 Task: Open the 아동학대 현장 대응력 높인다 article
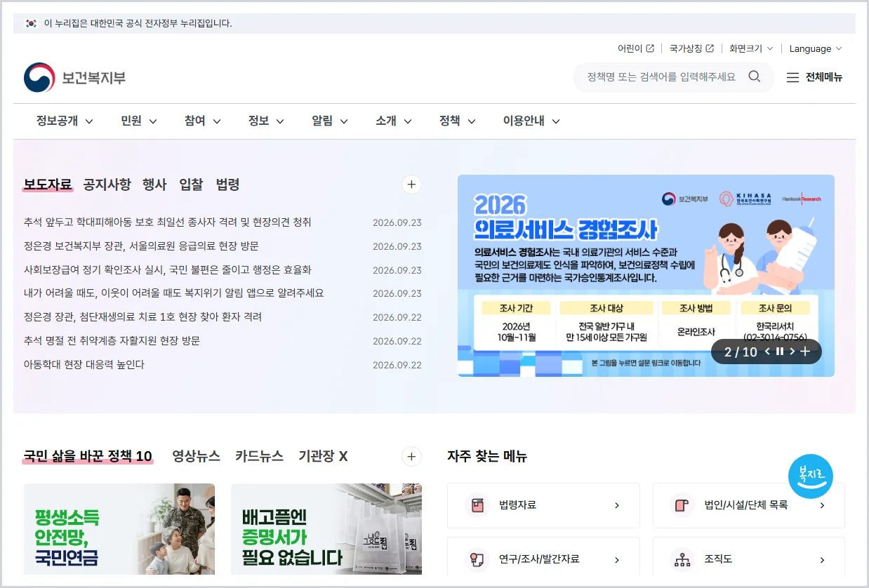[x=84, y=365]
